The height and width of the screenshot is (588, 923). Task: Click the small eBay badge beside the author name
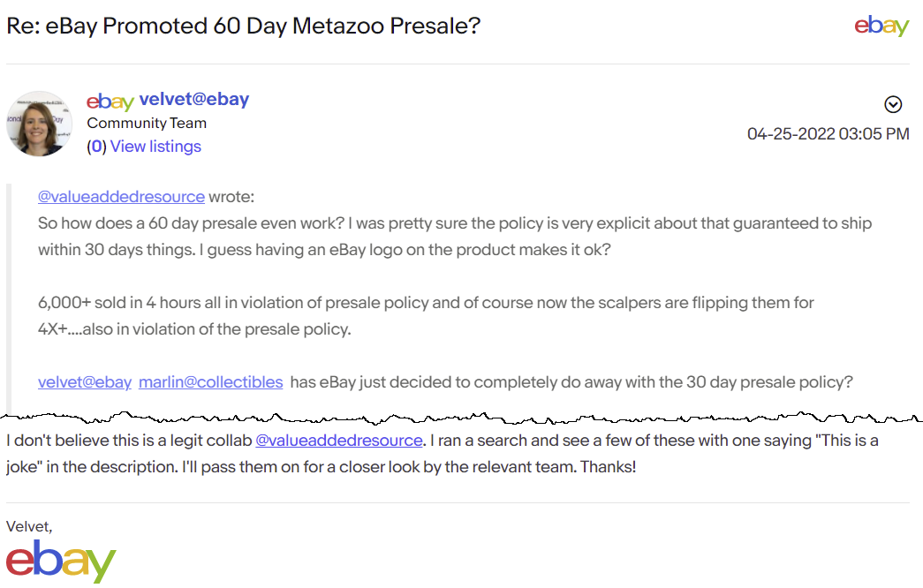click(110, 101)
